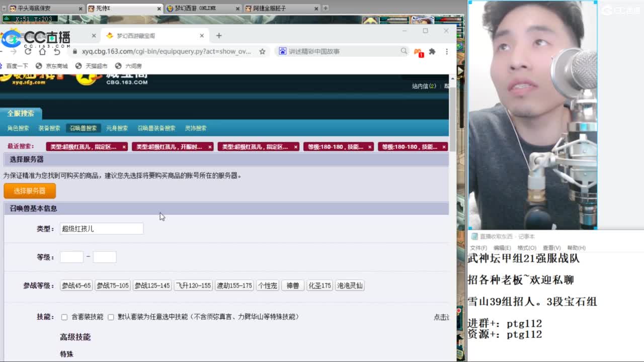Open the 角色搜索 category
This screenshot has height=362, width=644.
tap(18, 128)
